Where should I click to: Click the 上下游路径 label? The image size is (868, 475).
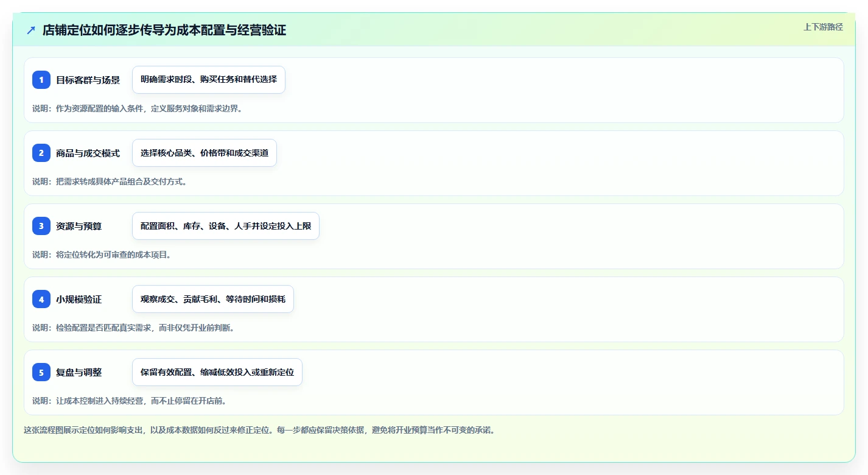click(x=823, y=27)
